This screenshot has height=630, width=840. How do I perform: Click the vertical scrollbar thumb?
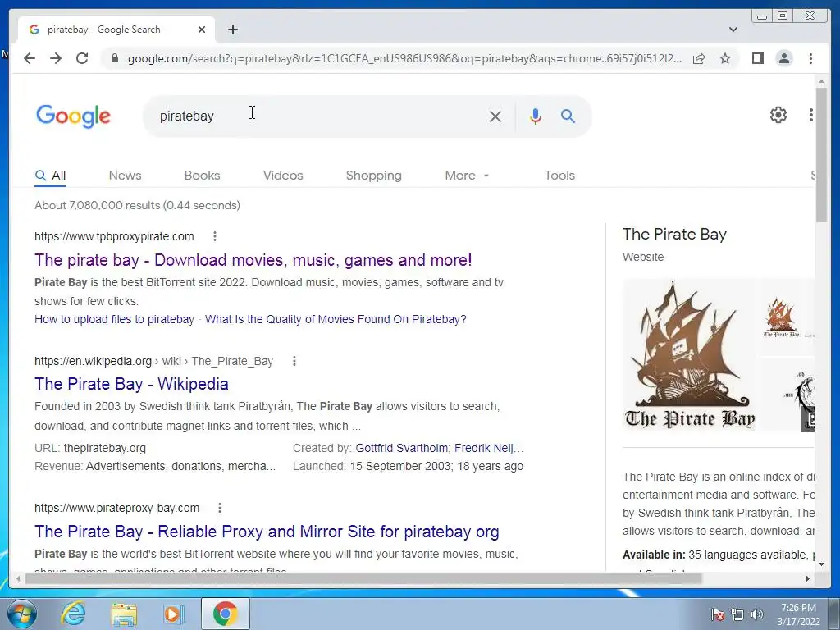[821, 155]
